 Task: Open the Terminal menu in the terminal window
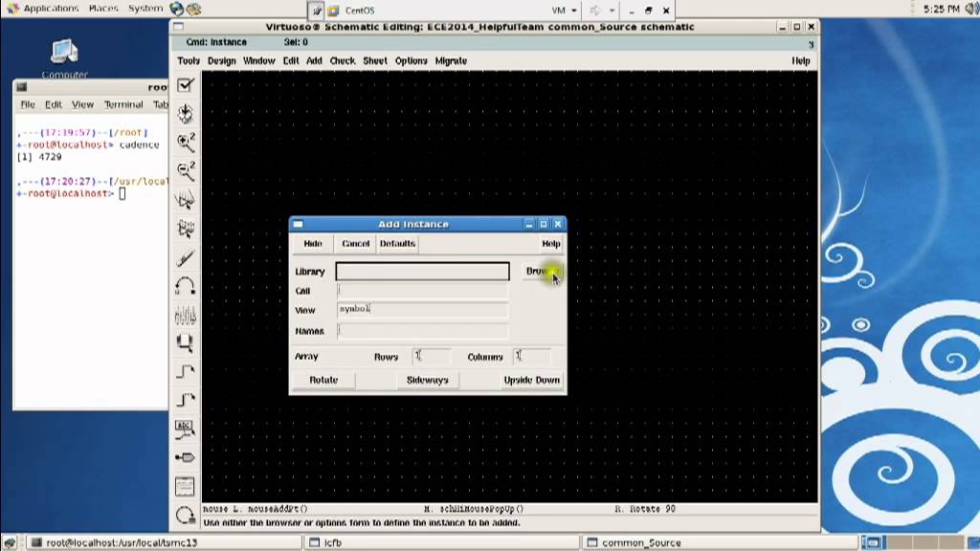pyautogui.click(x=123, y=104)
